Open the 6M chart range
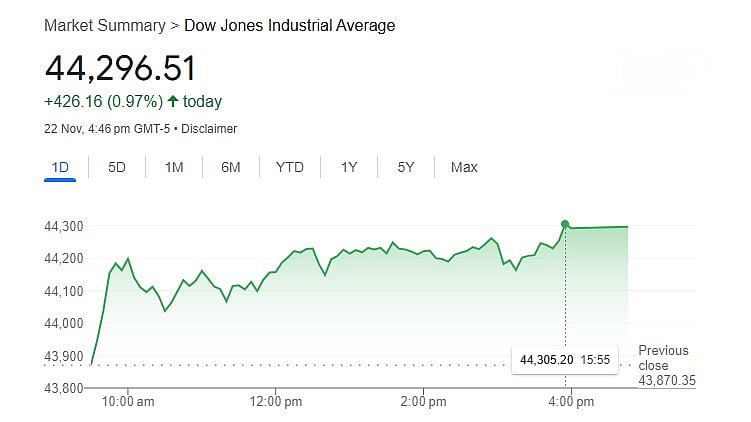The image size is (751, 422). (231, 167)
